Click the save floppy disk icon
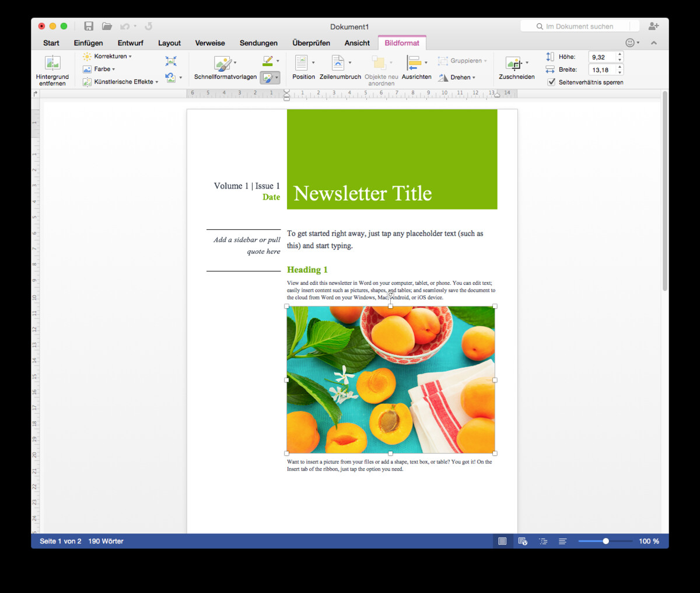Viewport: 700px width, 593px height. pos(89,26)
